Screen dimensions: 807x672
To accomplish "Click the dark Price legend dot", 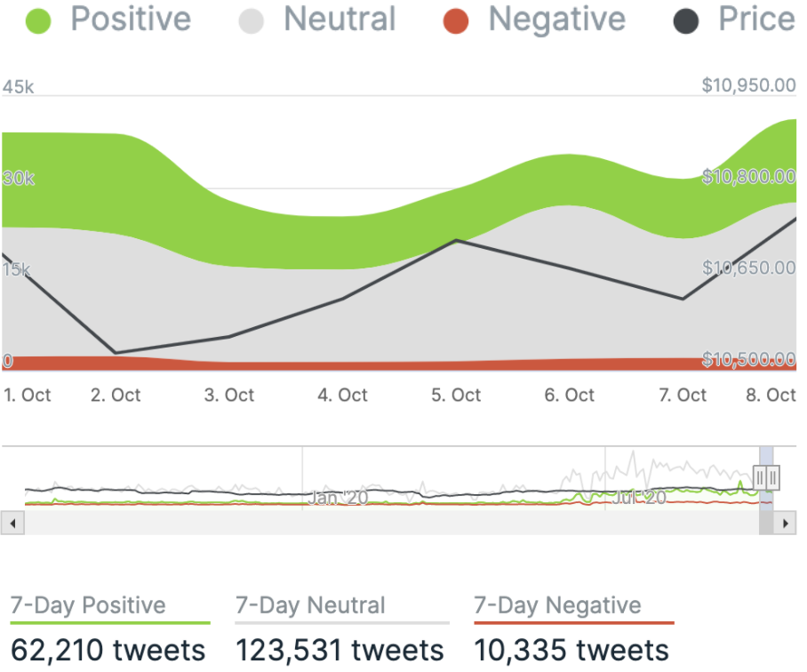I will pyautogui.click(x=686, y=20).
